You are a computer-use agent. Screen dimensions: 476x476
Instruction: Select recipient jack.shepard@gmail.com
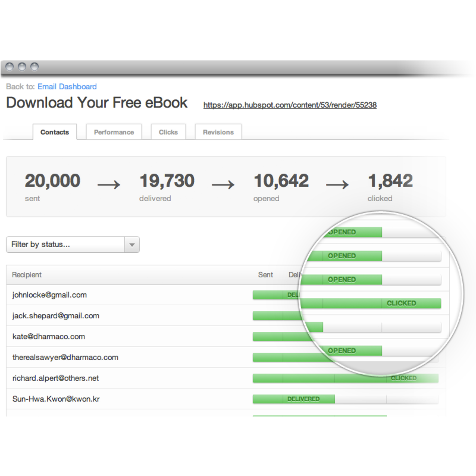[x=56, y=316]
